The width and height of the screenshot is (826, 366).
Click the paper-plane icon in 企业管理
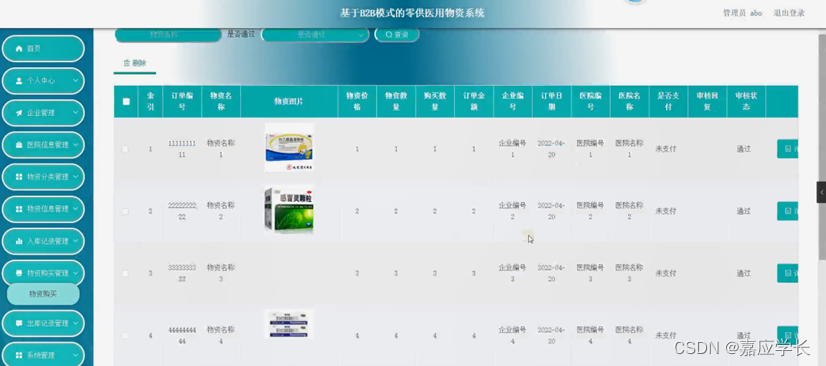tap(19, 113)
